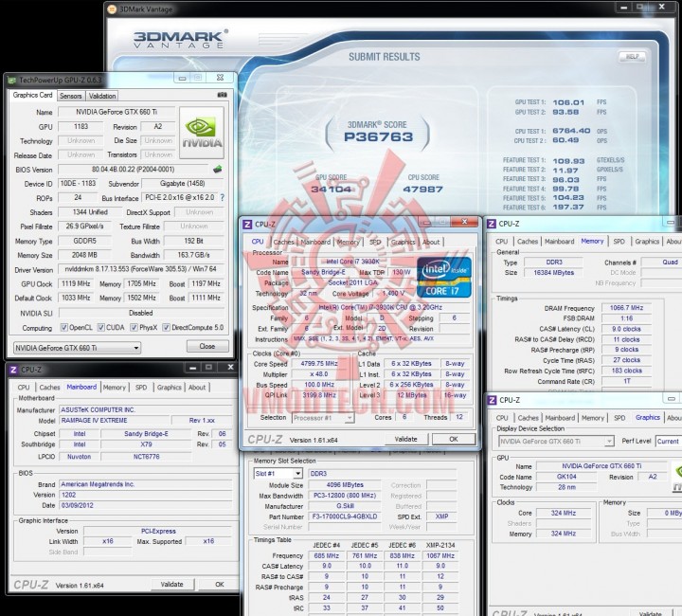
Task: Click the Bus Interface question mark icon
Action: tap(223, 197)
